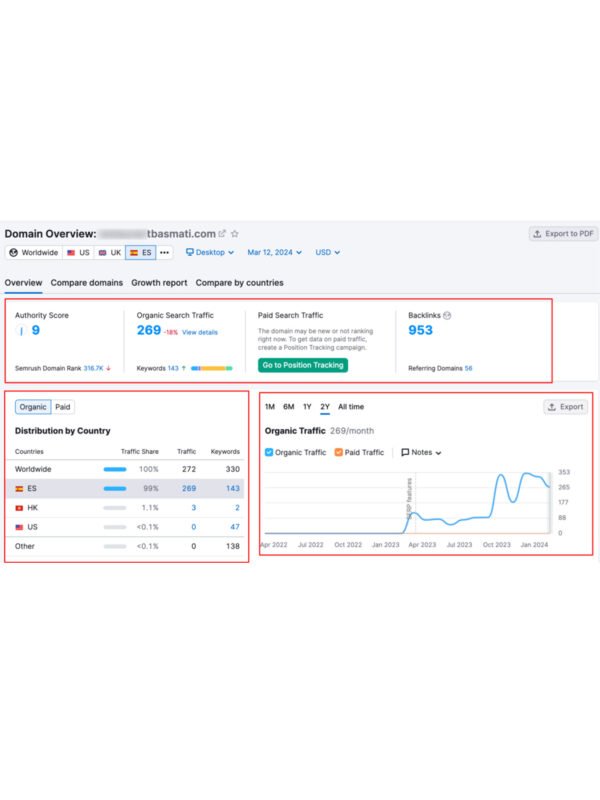This screenshot has height=800, width=600.
Task: Set chart range to 6M
Action: point(288,407)
